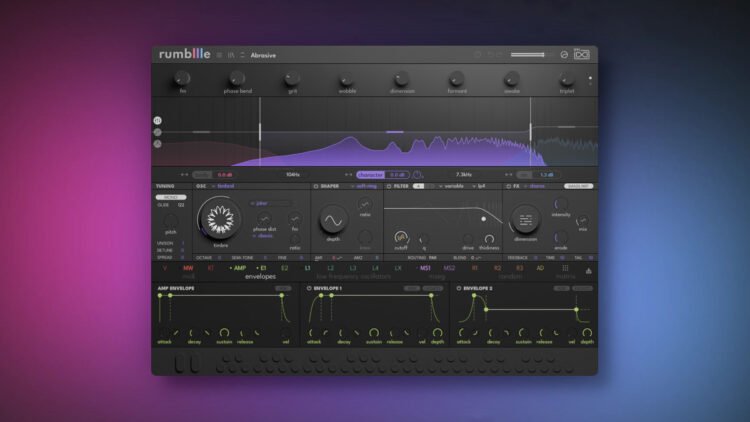The width and height of the screenshot is (750, 422).
Task: Open the E1 envelope tab
Action: [x=262, y=268]
